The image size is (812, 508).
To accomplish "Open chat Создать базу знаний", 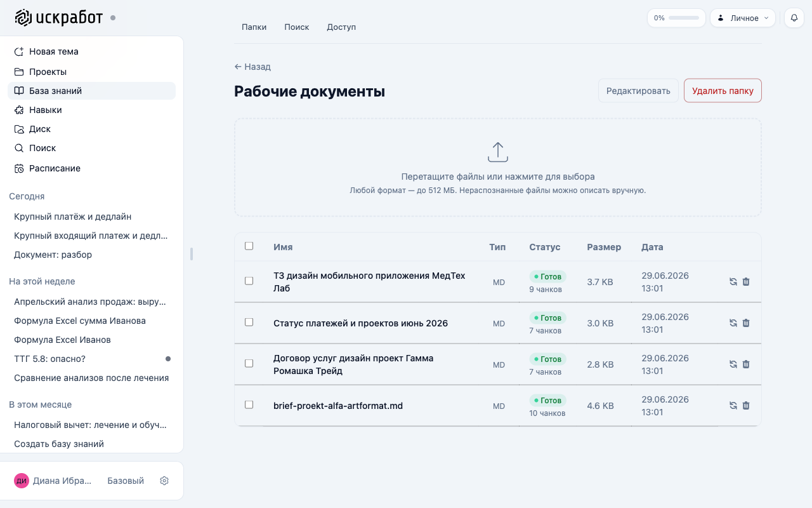I will pyautogui.click(x=91, y=444).
